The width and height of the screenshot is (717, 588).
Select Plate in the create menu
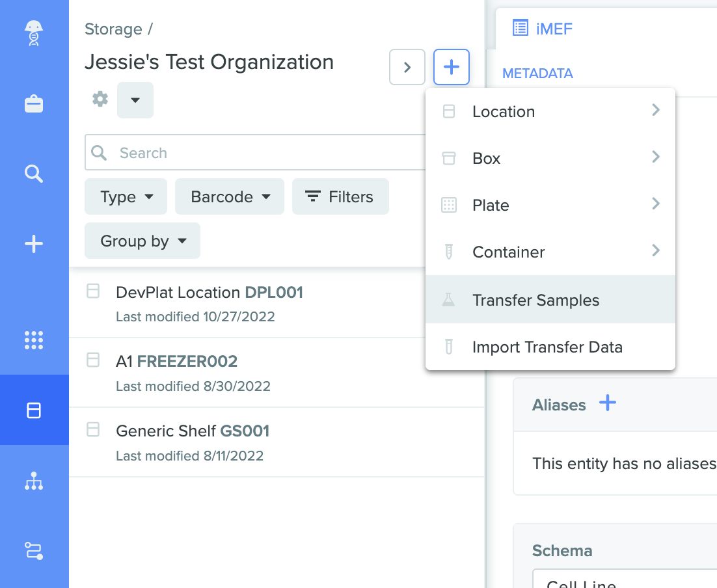pos(550,206)
